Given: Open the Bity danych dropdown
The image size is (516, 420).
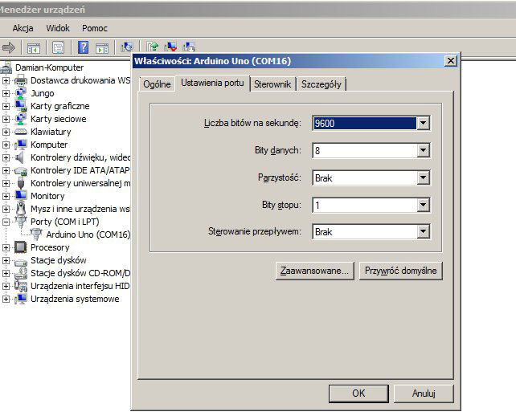Looking at the screenshot, I should click(423, 150).
